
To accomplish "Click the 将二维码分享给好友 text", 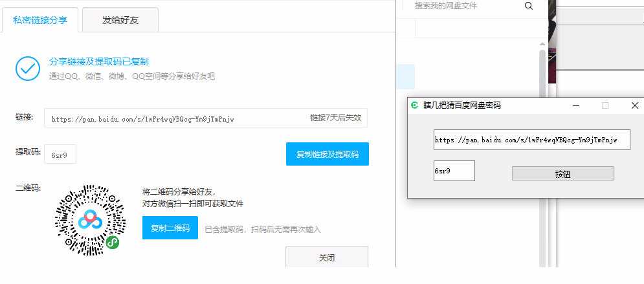I will coord(179,192).
